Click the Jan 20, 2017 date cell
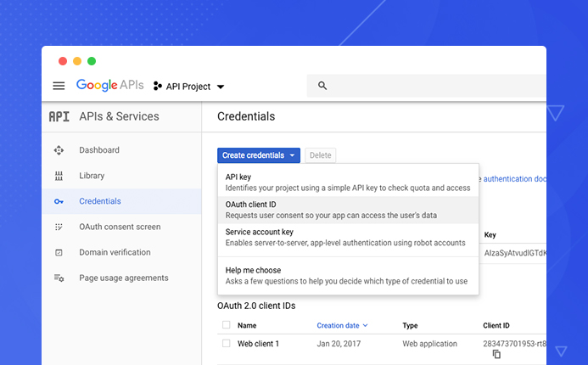 339,344
